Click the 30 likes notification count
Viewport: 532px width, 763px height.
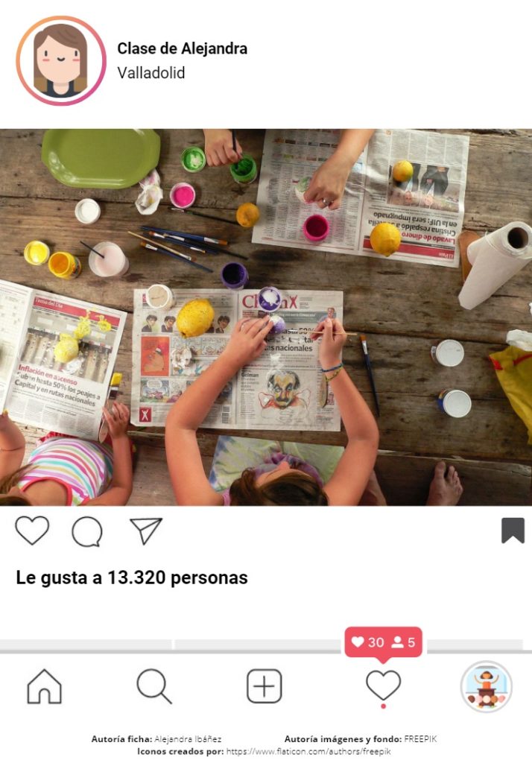click(x=367, y=642)
